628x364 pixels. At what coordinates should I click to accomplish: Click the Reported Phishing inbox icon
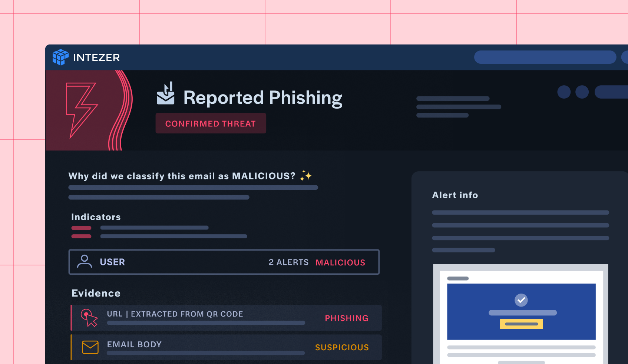(166, 94)
